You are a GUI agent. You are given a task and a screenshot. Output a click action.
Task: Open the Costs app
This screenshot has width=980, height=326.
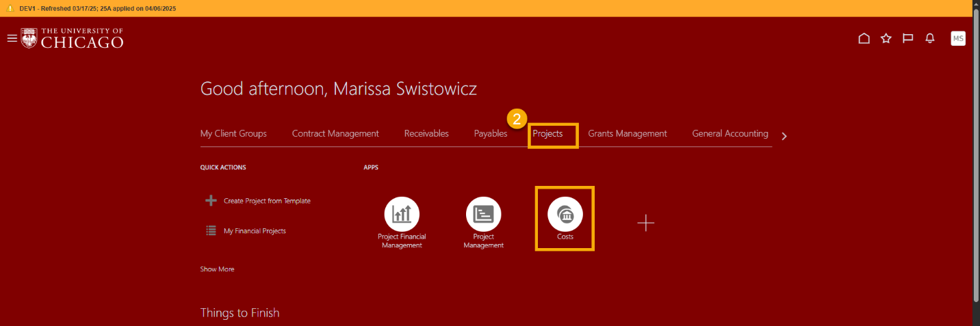pos(565,215)
